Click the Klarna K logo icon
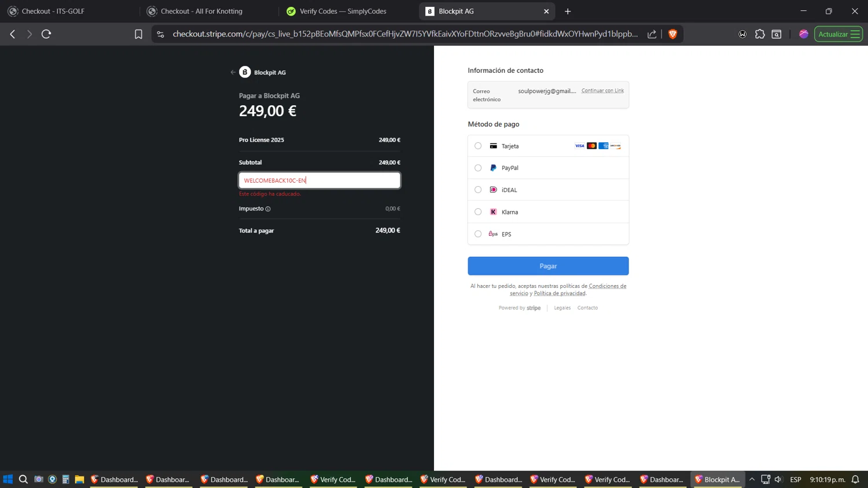868x488 pixels. tap(493, 212)
